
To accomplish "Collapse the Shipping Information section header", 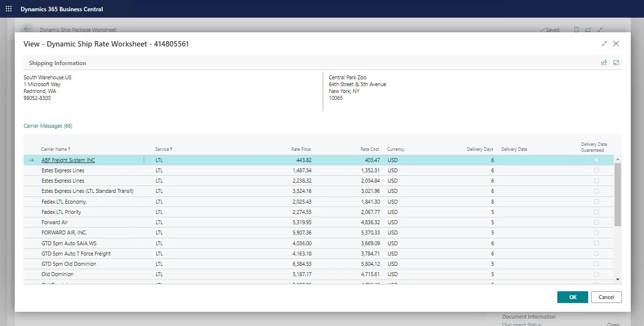I will [57, 63].
